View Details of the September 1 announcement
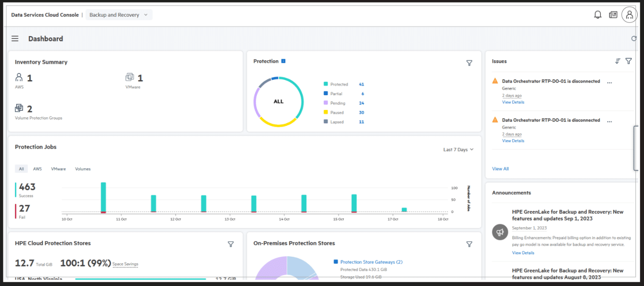Screen dimensions: 644x286 pos(523,253)
